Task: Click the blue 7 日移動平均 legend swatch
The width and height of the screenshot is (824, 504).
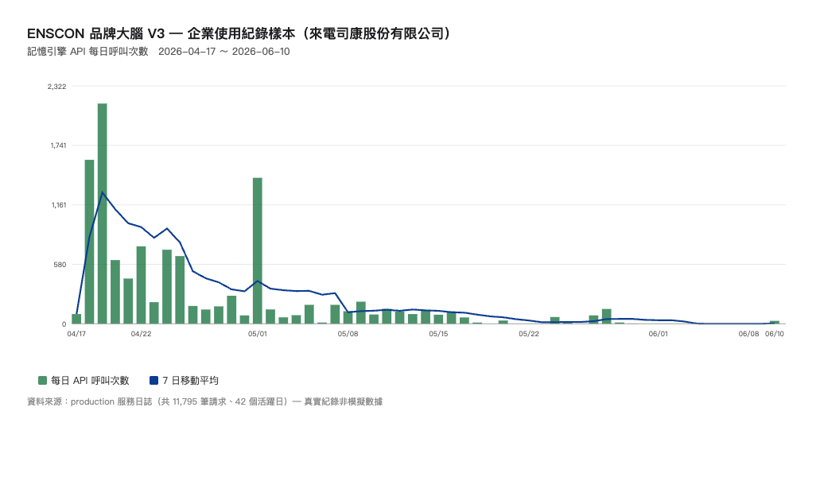Action: point(154,380)
